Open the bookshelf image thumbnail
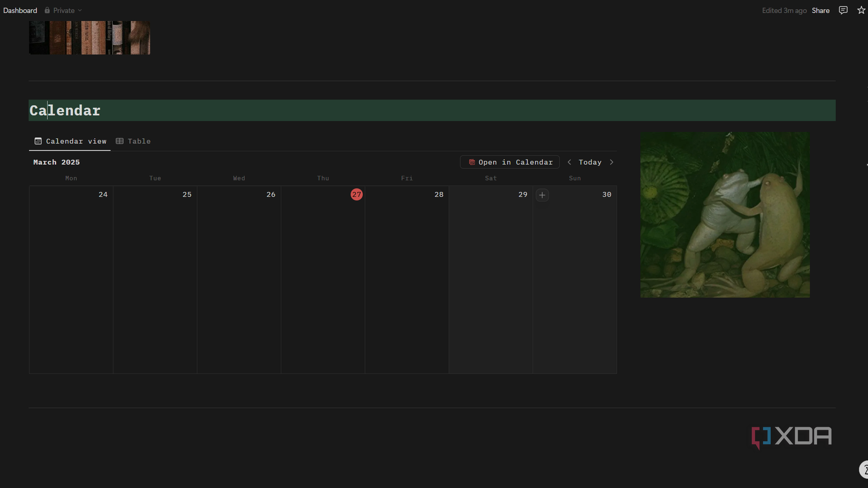Screen dimensions: 868x488 [90, 38]
